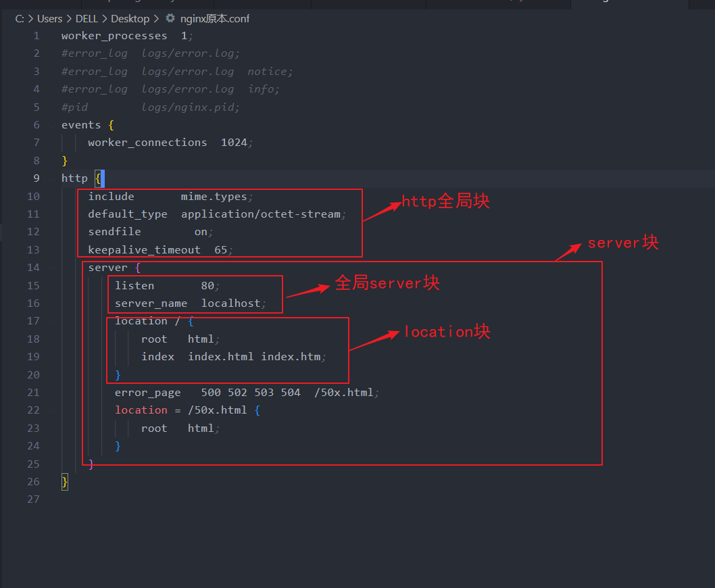Open the DELL breadcrumb item
Screen dimensions: 715x588
[87, 18]
